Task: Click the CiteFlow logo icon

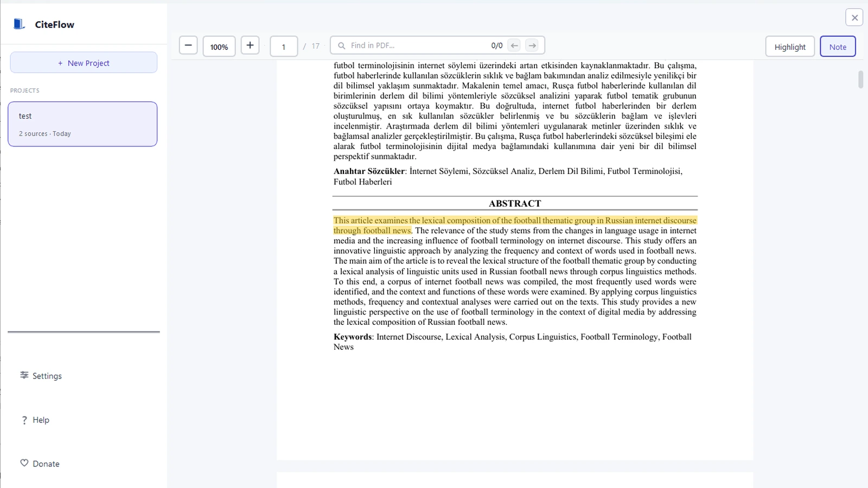Action: pyautogui.click(x=20, y=24)
